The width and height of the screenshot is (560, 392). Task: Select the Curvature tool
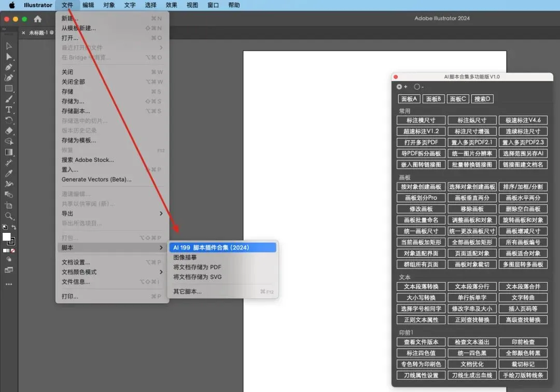click(x=9, y=78)
